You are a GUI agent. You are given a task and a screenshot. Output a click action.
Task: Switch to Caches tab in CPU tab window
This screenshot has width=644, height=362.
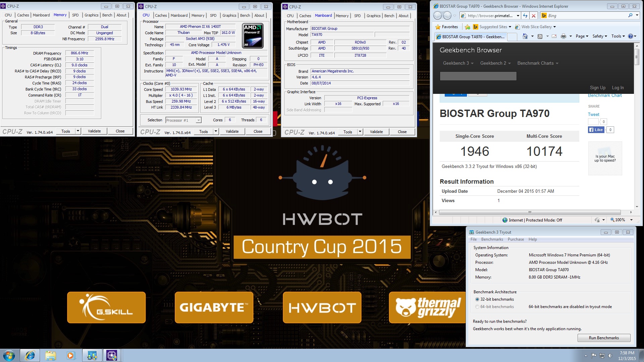[161, 15]
